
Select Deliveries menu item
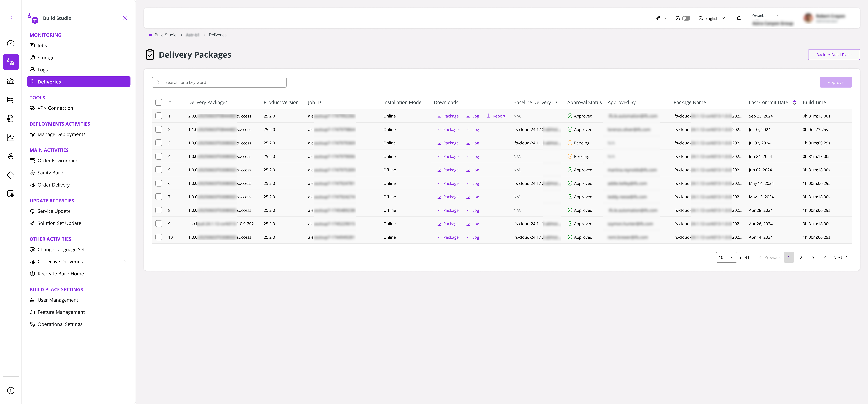pyautogui.click(x=78, y=82)
